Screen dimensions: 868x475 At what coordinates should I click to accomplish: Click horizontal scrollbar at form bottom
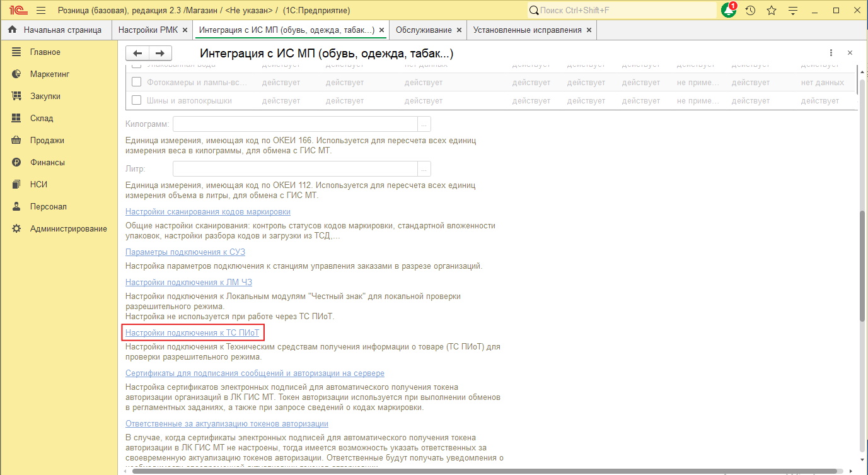point(485,471)
